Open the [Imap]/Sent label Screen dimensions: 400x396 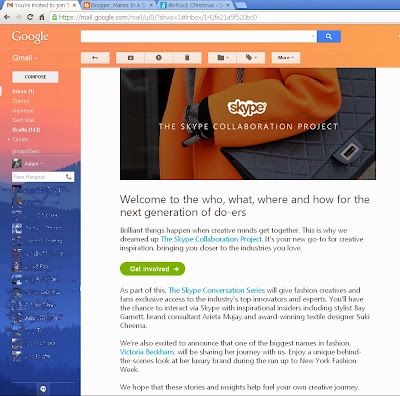point(26,151)
